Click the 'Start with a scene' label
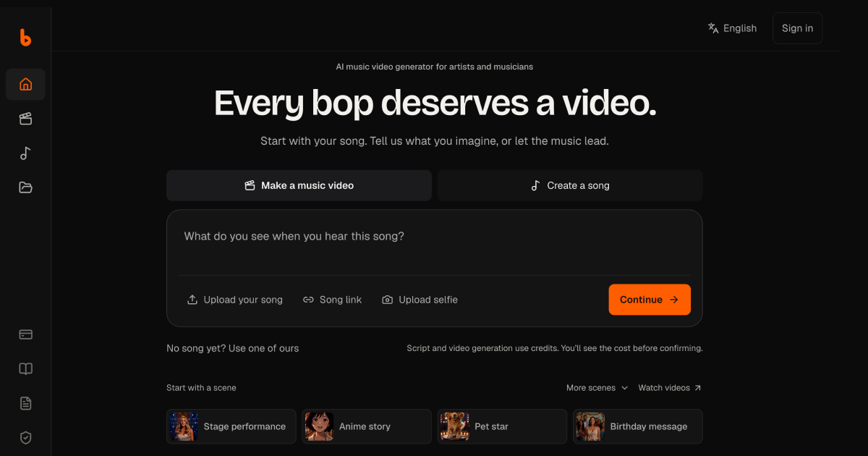This screenshot has height=456, width=868. coord(201,388)
